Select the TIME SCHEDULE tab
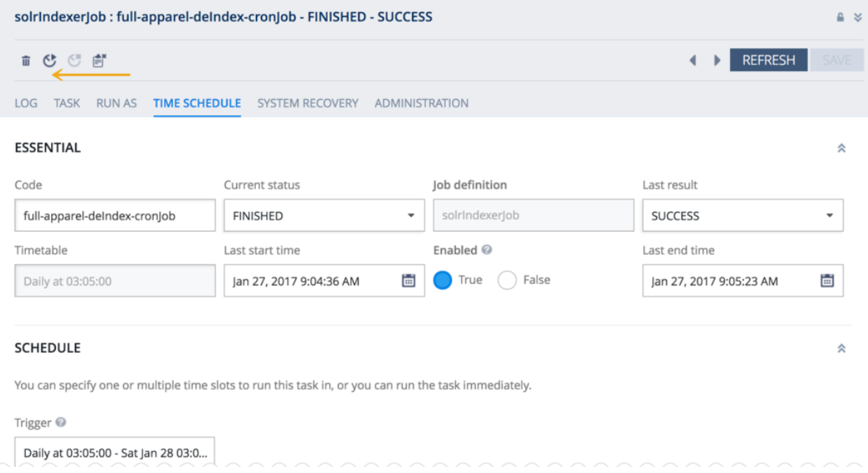868x473 pixels. pyautogui.click(x=197, y=103)
